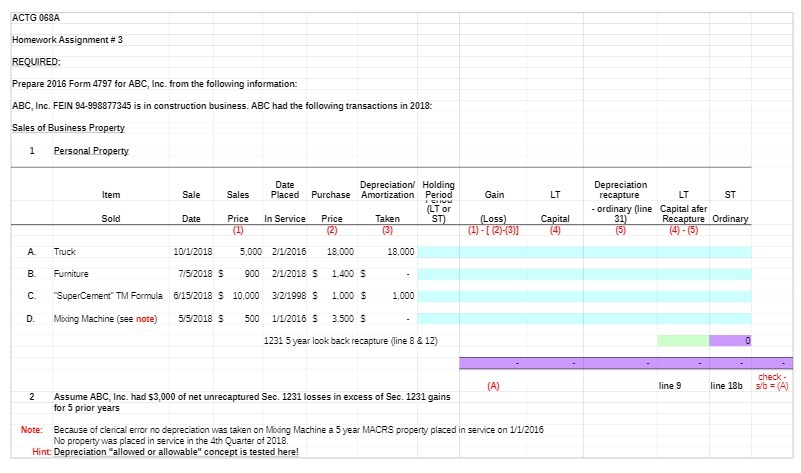The height and width of the screenshot is (473, 801).
Task: Select the 'Gain' column header
Action: coord(494,195)
